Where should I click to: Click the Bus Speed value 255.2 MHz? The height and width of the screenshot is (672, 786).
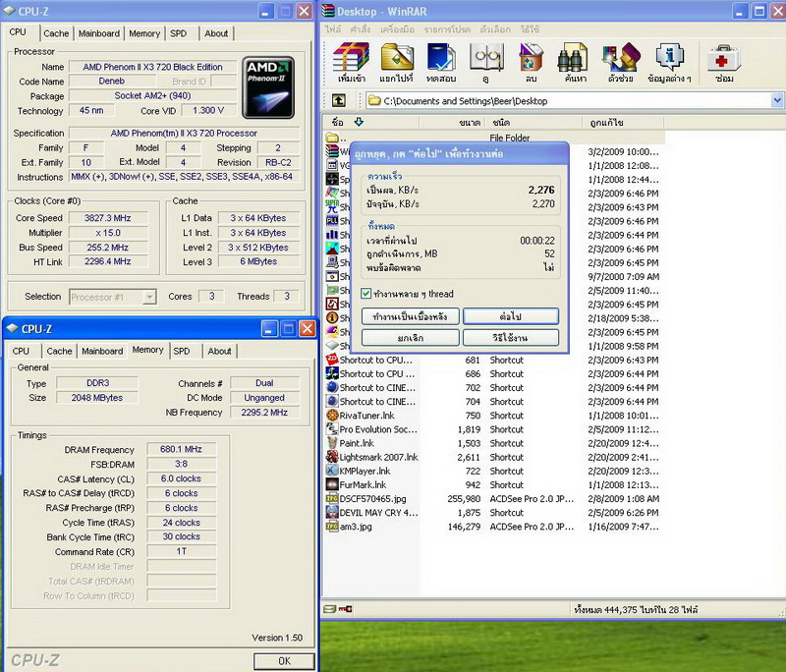108,247
